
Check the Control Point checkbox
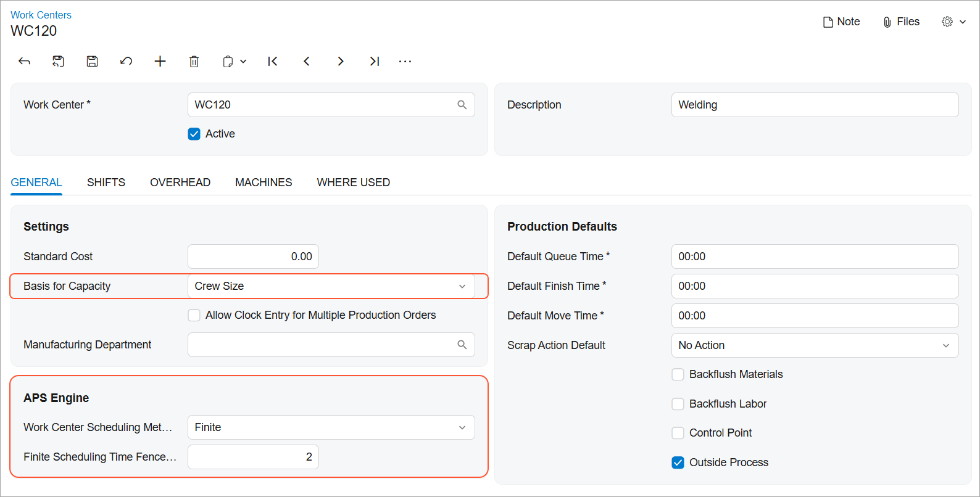coord(678,433)
